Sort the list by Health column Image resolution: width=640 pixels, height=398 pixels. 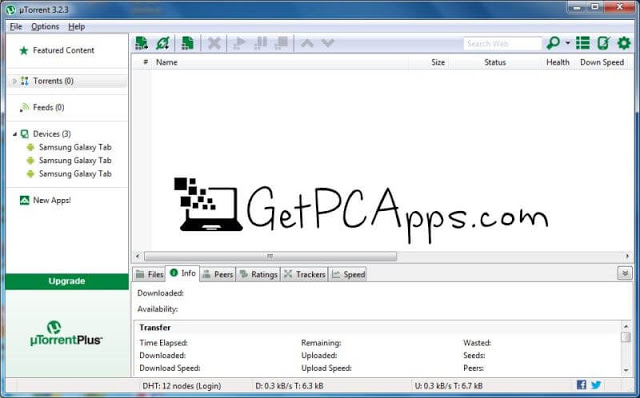click(558, 62)
